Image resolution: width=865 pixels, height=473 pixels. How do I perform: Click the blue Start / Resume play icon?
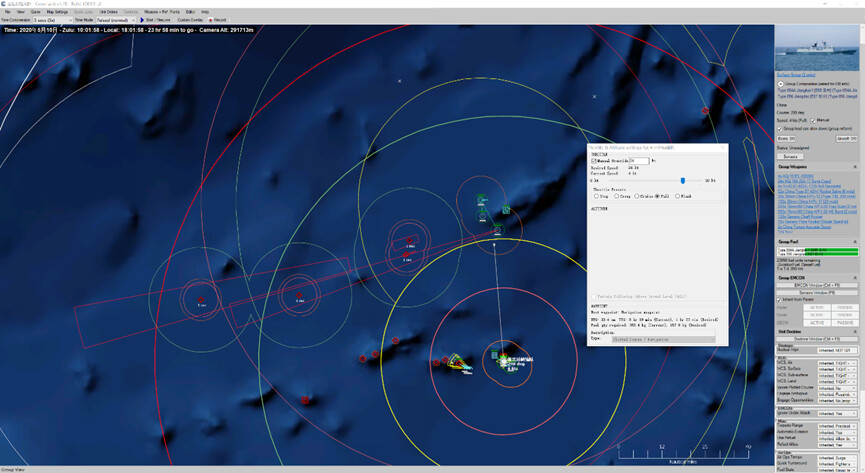(142, 20)
